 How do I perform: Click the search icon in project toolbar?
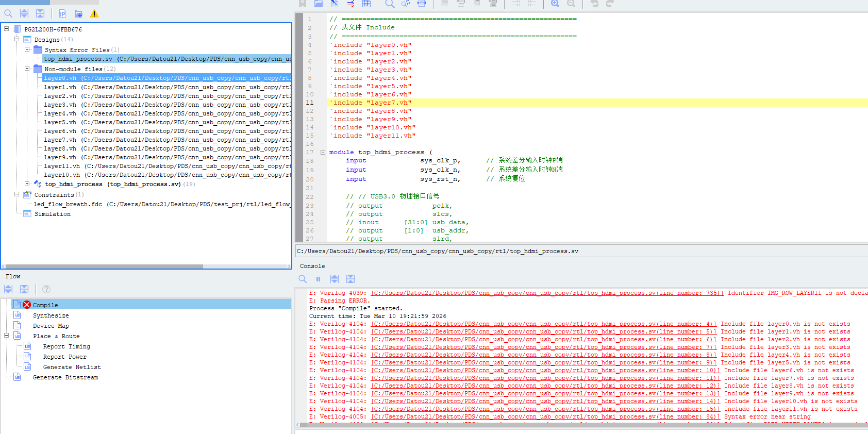8,14
